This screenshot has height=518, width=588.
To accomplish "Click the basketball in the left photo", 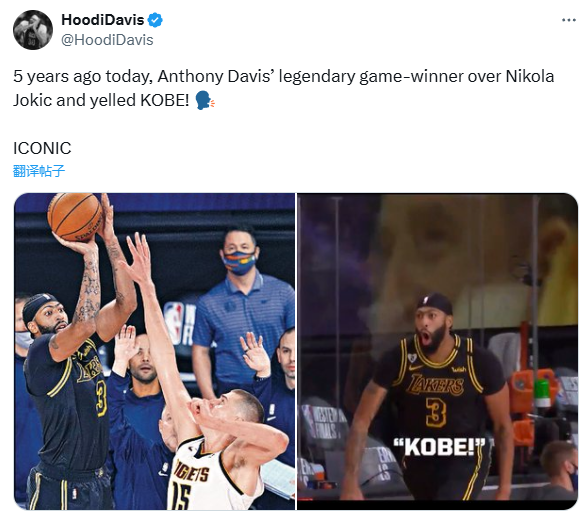I will click(x=75, y=216).
